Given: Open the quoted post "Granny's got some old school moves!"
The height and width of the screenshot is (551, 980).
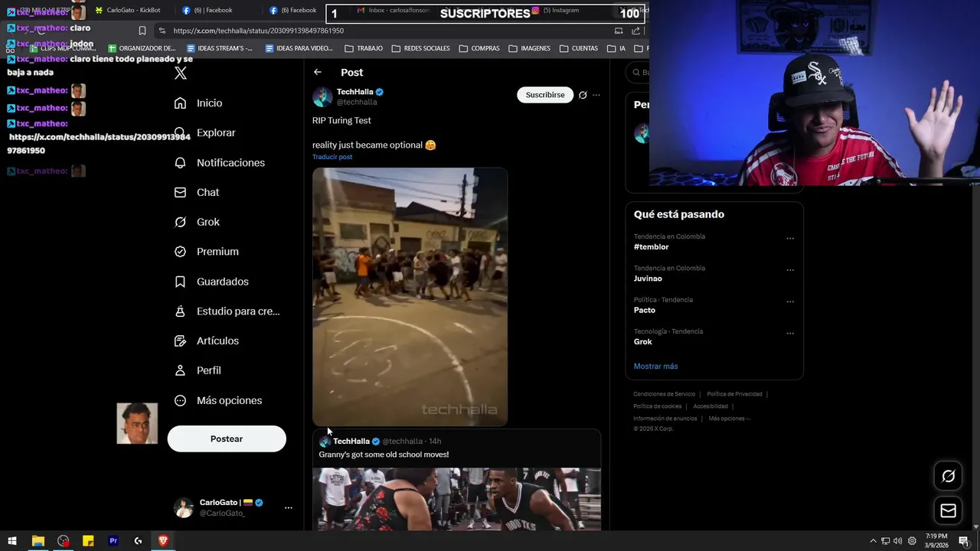Looking at the screenshot, I should [x=384, y=455].
